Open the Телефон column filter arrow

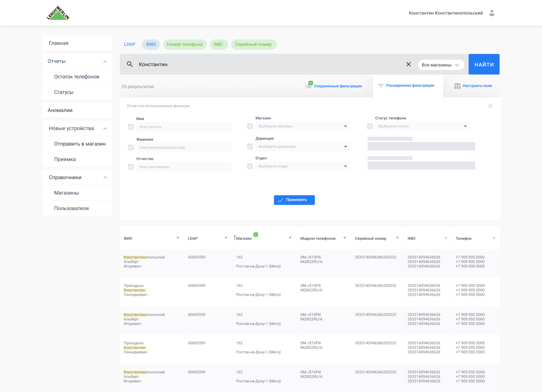[494, 238]
